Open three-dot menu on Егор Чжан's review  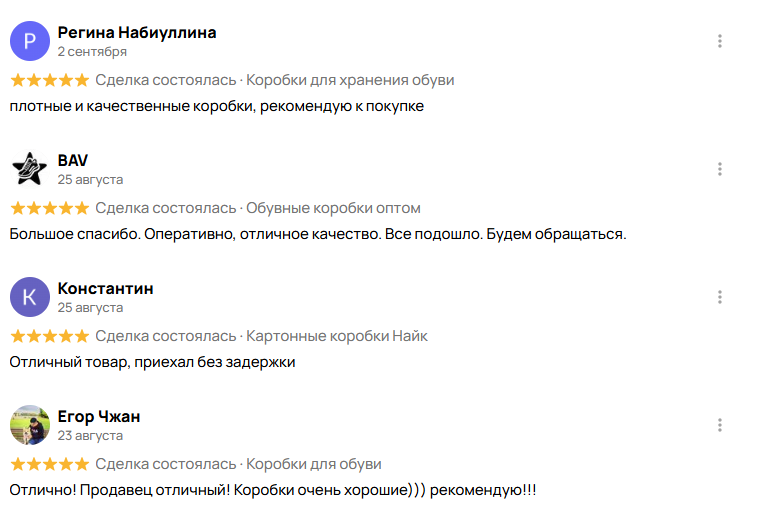[720, 425]
